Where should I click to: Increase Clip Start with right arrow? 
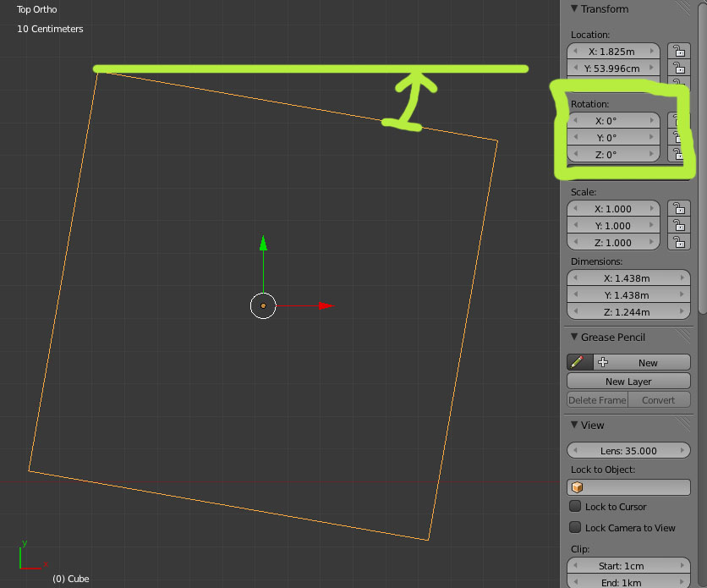682,565
